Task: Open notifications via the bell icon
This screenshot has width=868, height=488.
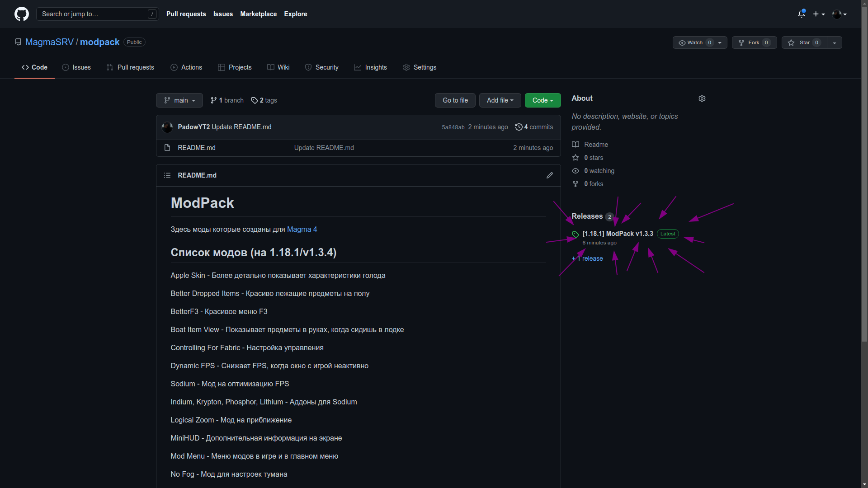Action: [x=801, y=14]
